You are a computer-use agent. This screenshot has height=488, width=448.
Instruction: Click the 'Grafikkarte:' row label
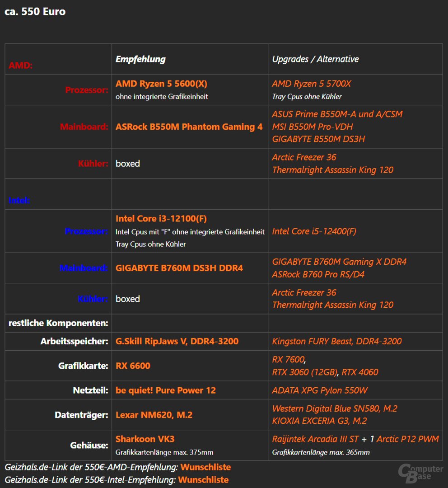(83, 366)
